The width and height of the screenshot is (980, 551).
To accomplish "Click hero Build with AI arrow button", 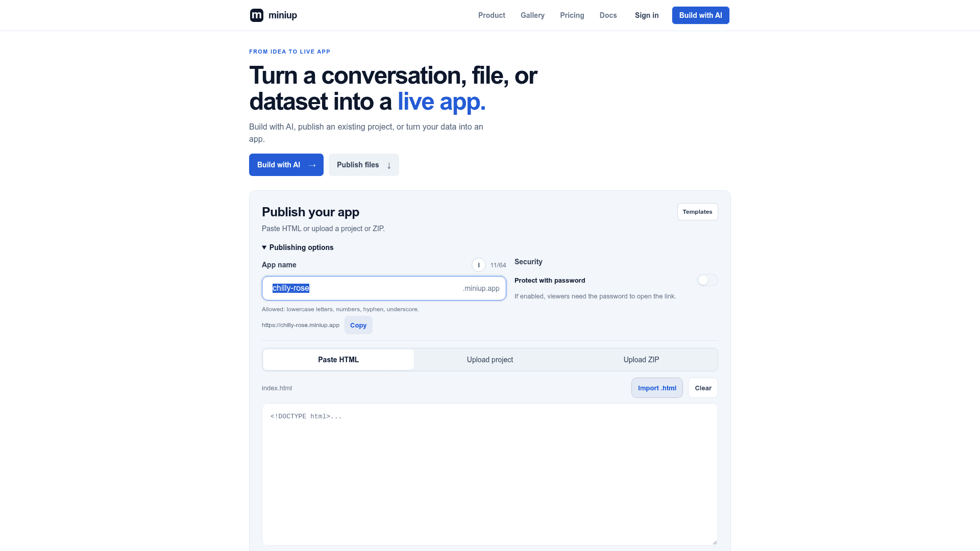I will click(286, 165).
